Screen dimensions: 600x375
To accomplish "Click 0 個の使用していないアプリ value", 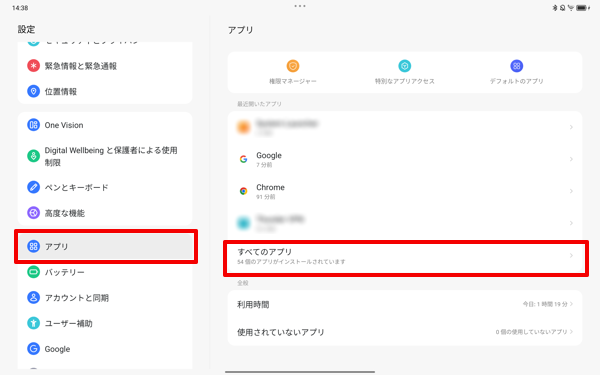I will tap(531, 332).
